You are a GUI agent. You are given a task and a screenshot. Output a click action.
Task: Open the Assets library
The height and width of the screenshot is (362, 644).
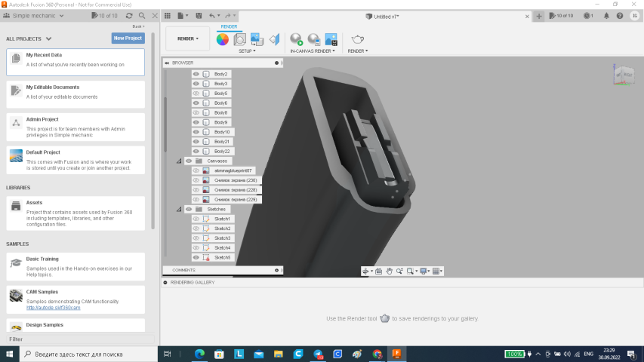(75, 213)
